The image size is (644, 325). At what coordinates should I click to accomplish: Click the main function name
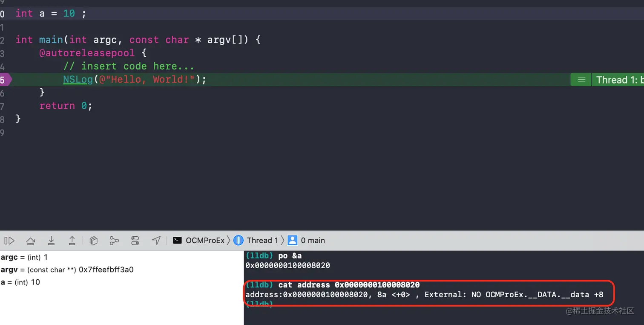(x=51, y=40)
